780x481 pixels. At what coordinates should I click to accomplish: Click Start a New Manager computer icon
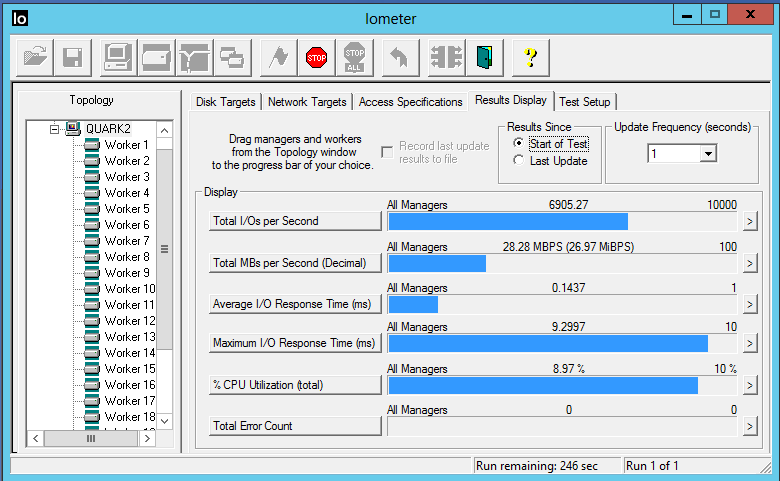[x=118, y=58]
